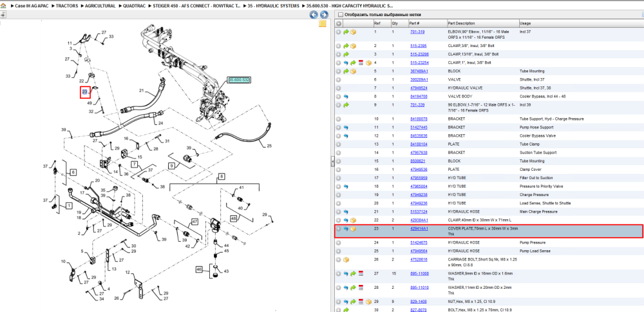
Task: Click blue arrow icon for VALVE BODY row
Action: coord(346,97)
